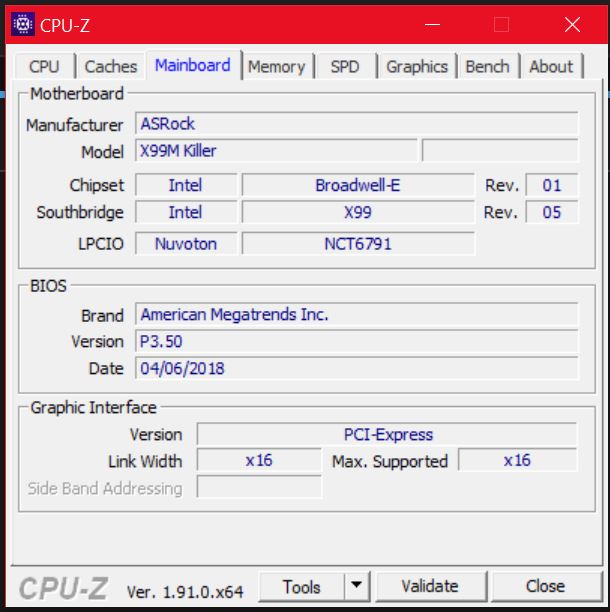Click the PCI-Express version field
The image size is (610, 612).
pyautogui.click(x=387, y=434)
